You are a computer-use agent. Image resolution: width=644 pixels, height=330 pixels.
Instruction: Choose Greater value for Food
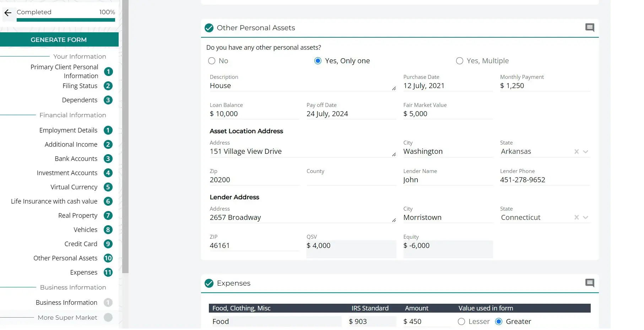[x=499, y=321]
